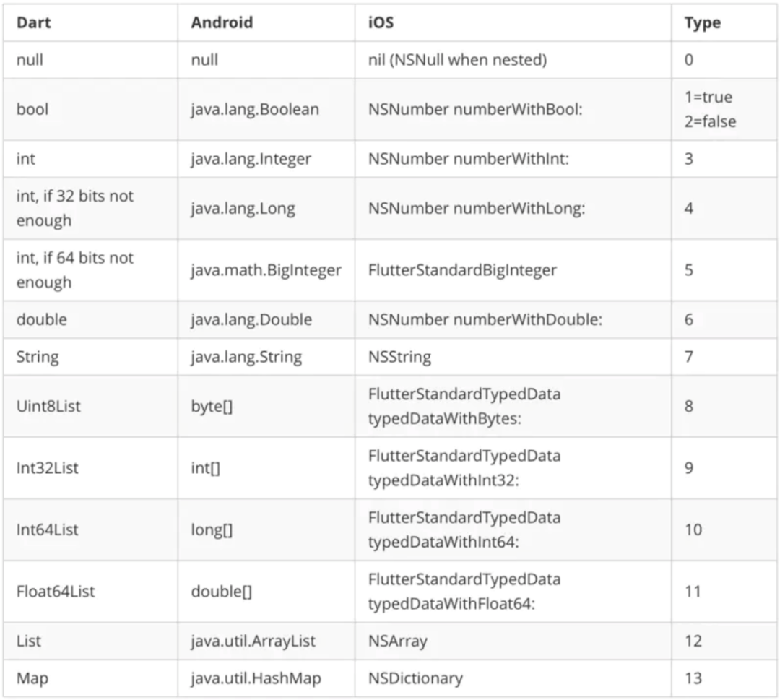Click the Type column header
The width and height of the screenshot is (780, 700).
coord(703,22)
